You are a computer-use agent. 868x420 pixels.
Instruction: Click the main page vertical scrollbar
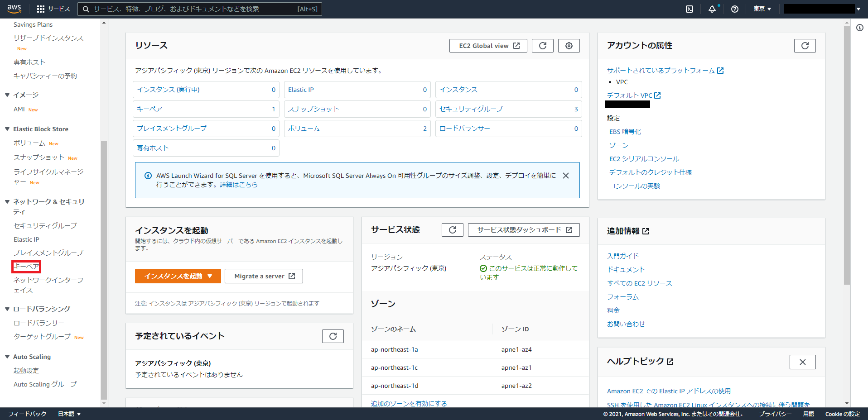(x=847, y=155)
